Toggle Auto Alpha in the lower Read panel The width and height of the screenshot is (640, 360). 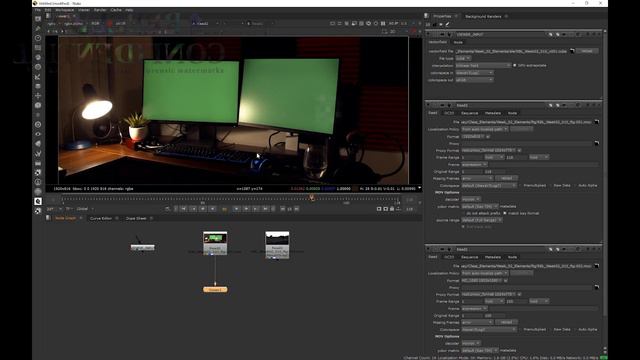pyautogui.click(x=576, y=329)
